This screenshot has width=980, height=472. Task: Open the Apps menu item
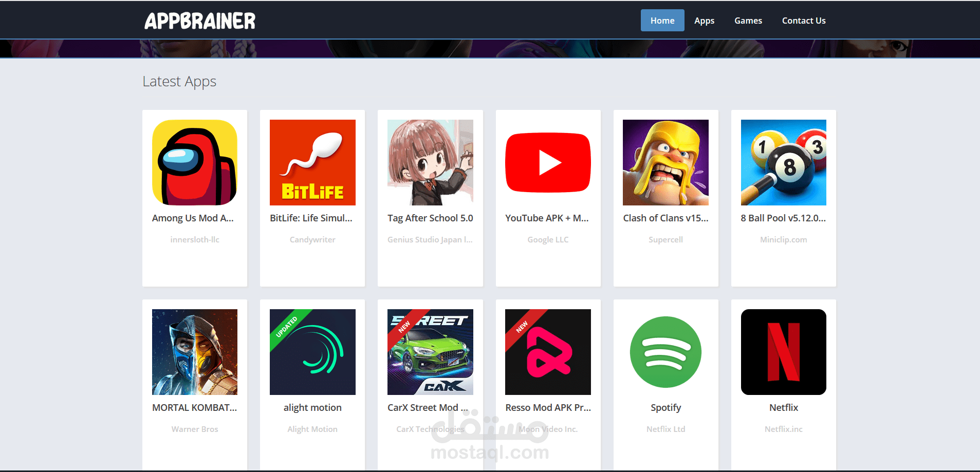tap(704, 21)
